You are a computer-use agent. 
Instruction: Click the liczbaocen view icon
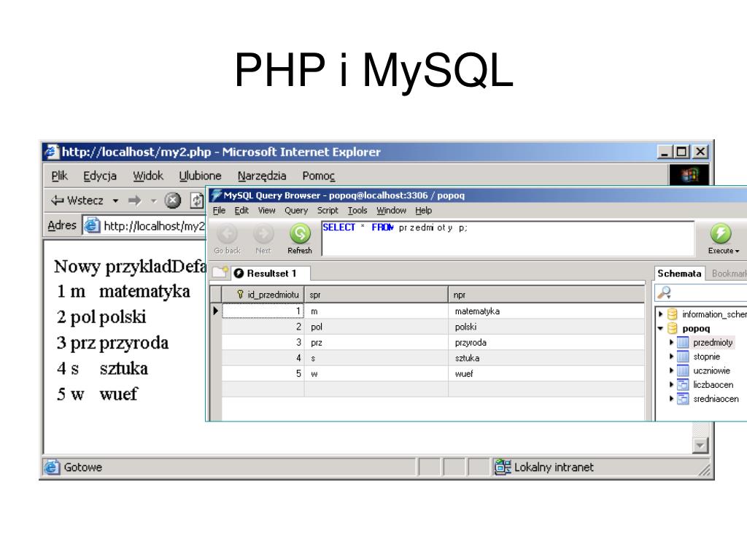pos(683,384)
